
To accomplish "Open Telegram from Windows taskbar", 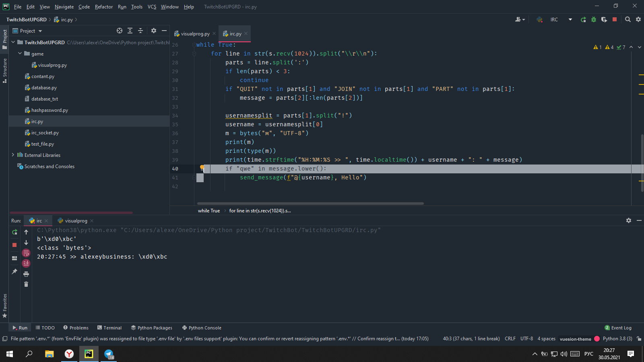I will [109, 354].
